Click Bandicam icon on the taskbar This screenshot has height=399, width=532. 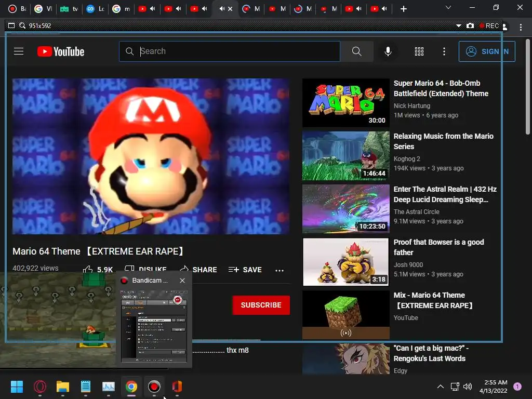154,387
